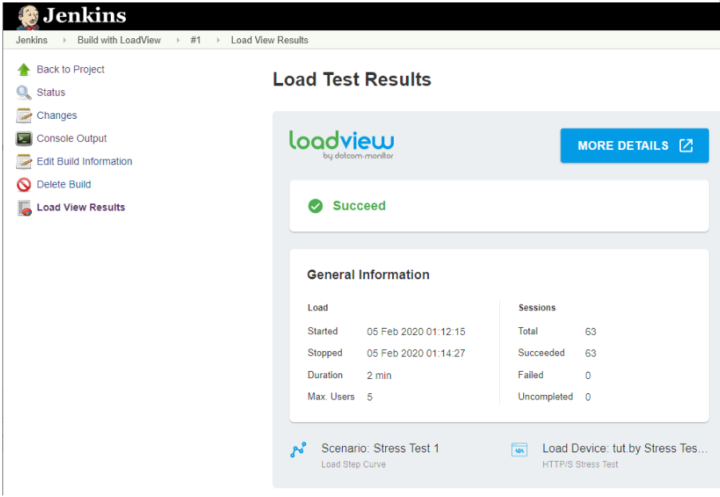
Task: Click the Console Output terminal icon
Action: [x=24, y=138]
